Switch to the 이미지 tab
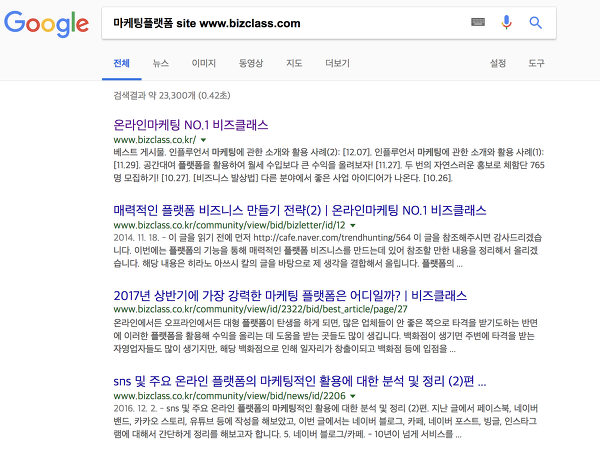This screenshot has height=452, width=600. (x=204, y=63)
